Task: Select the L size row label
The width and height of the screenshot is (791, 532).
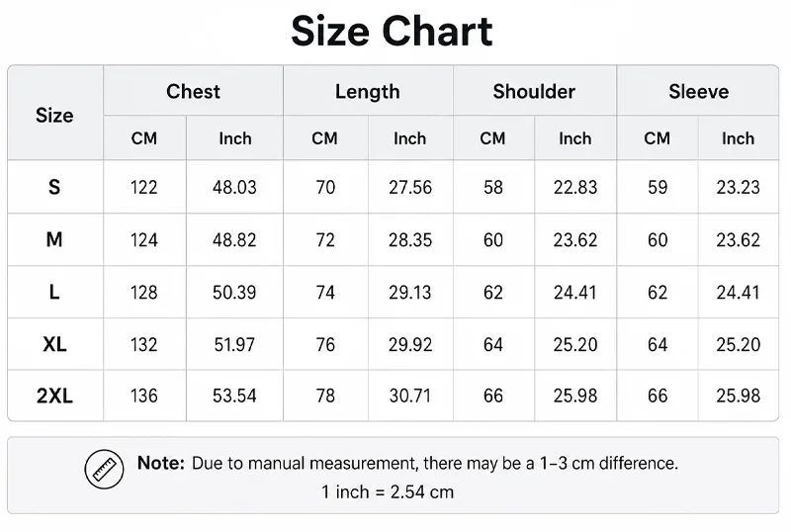Action: (54, 292)
